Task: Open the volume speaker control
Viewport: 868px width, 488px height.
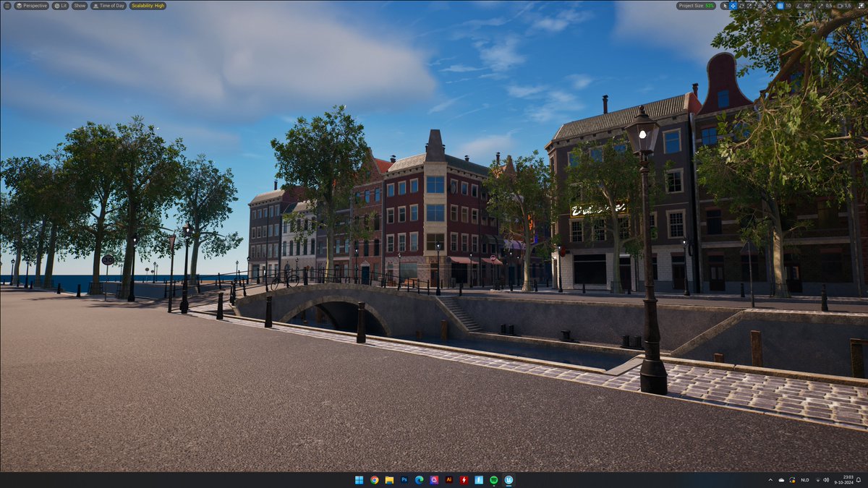Action: pos(826,480)
